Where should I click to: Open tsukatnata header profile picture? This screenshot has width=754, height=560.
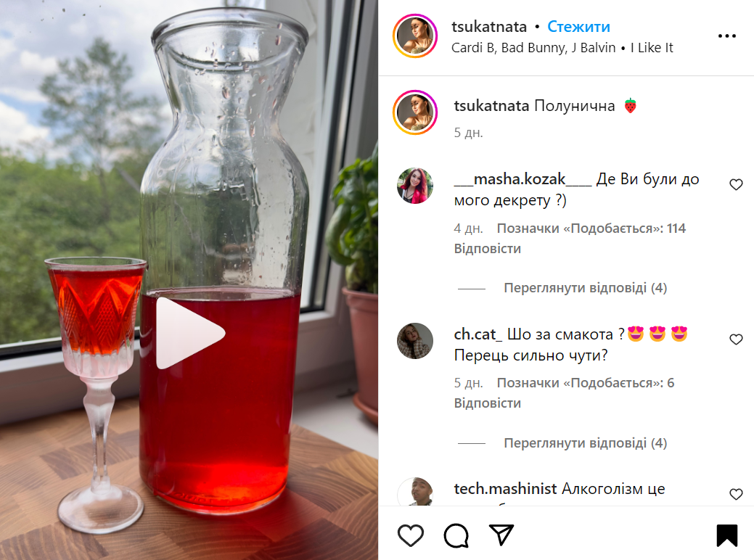(x=415, y=36)
